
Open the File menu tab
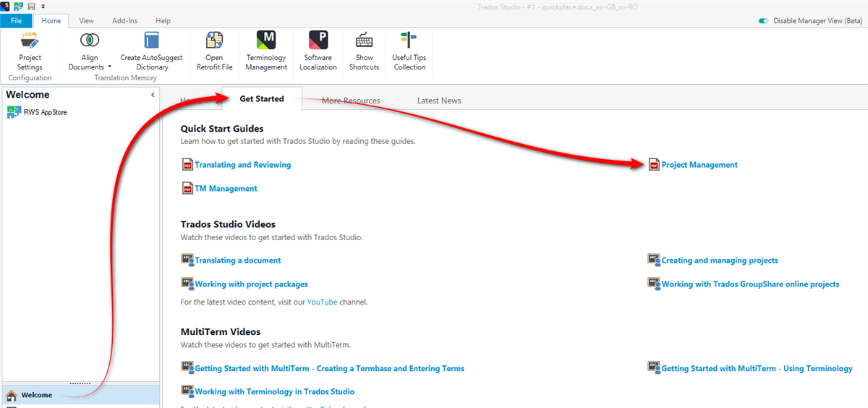[17, 21]
